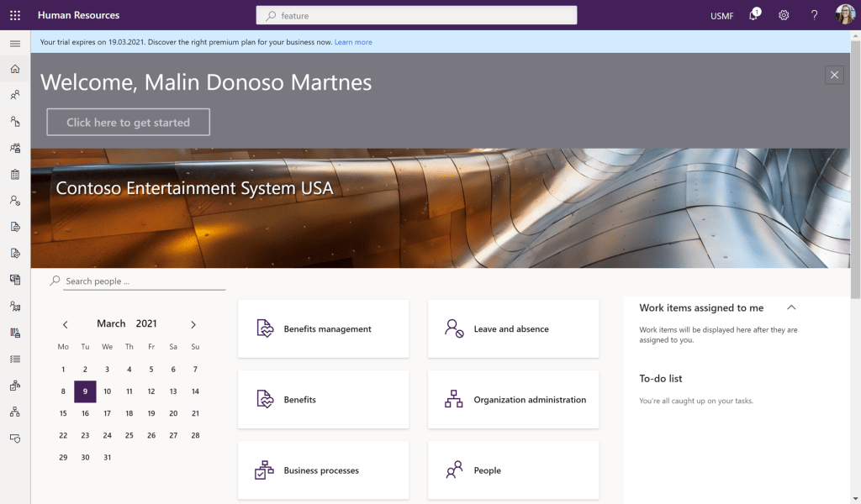
Task: Go to the previous month in the calendar
Action: 66,324
